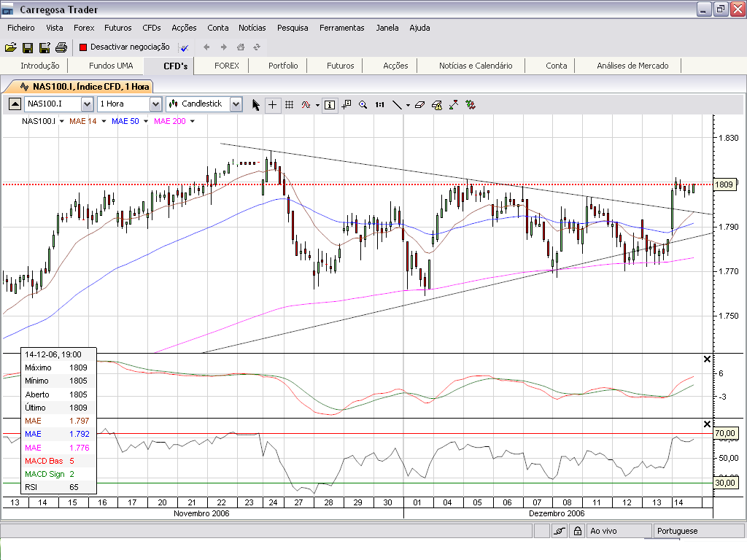
Task: Click the zoom magnifier tool
Action: point(363,104)
